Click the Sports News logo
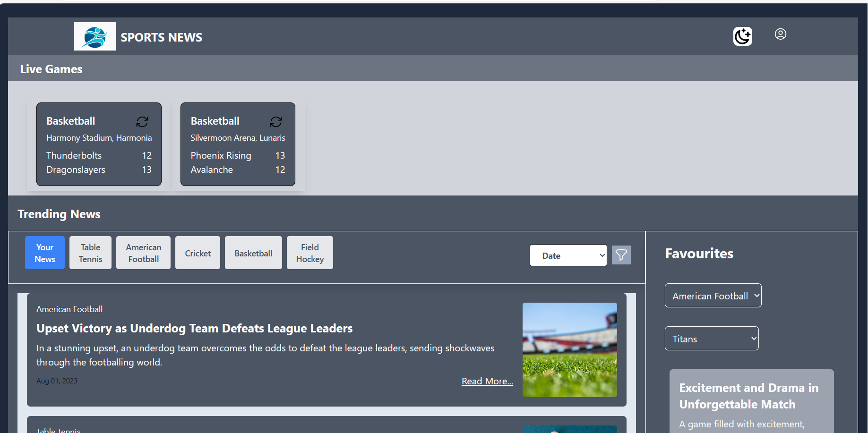 point(95,36)
